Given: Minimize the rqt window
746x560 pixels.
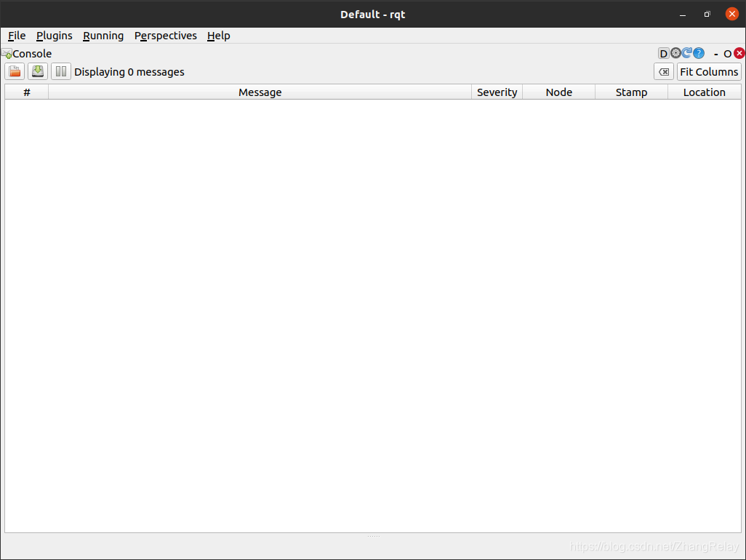Looking at the screenshot, I should point(683,15).
